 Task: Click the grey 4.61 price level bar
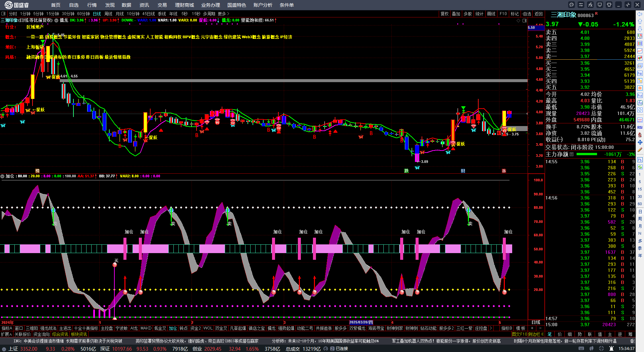293,80
